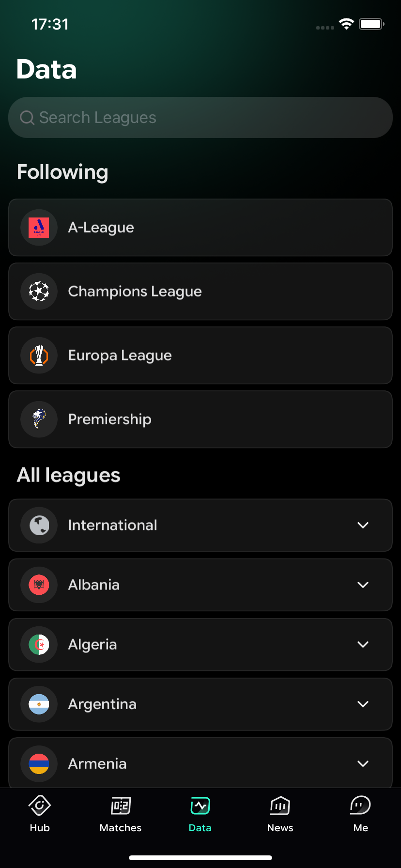The height and width of the screenshot is (868, 401).
Task: Tap the Armenia flag icon
Action: point(39,763)
